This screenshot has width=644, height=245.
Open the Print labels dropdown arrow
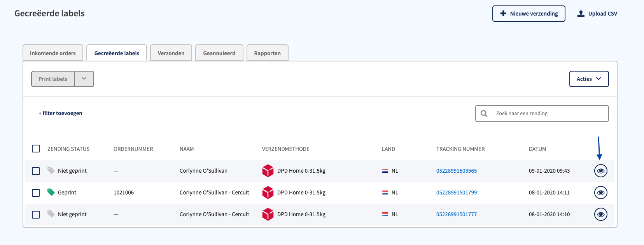84,79
